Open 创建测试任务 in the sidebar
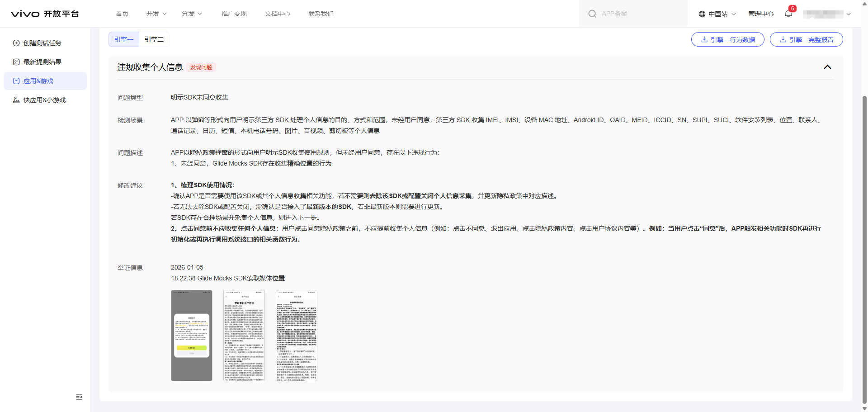The width and height of the screenshot is (868, 412). point(42,43)
